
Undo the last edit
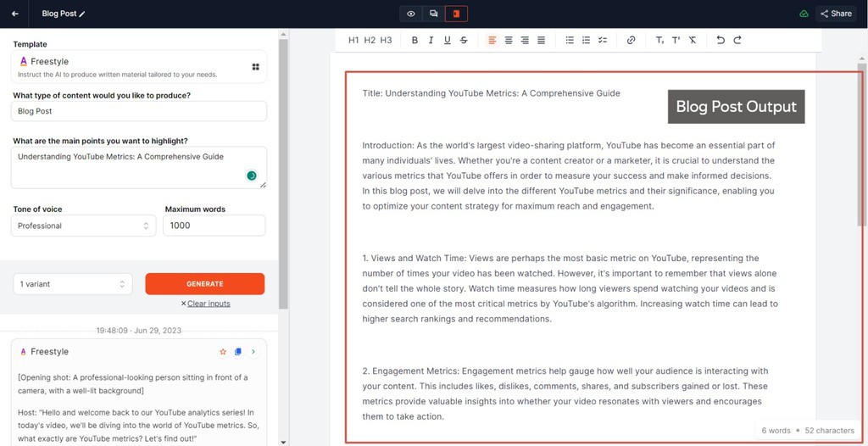click(721, 40)
